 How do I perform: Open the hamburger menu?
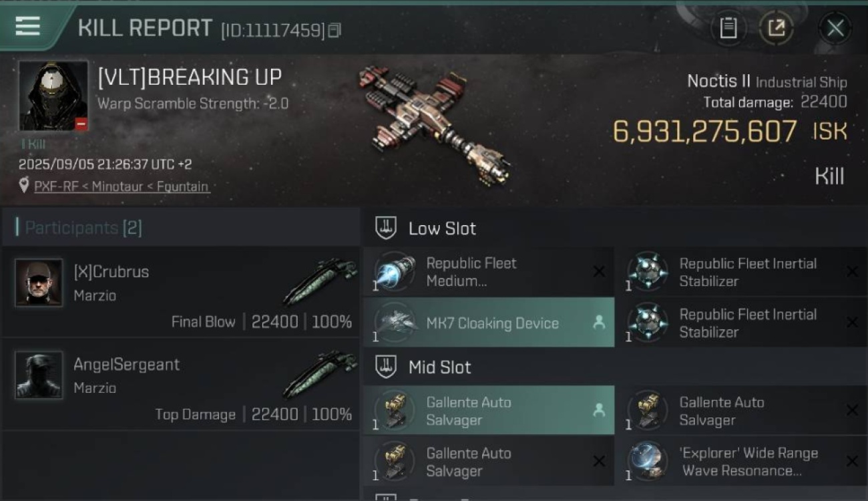pyautogui.click(x=28, y=27)
